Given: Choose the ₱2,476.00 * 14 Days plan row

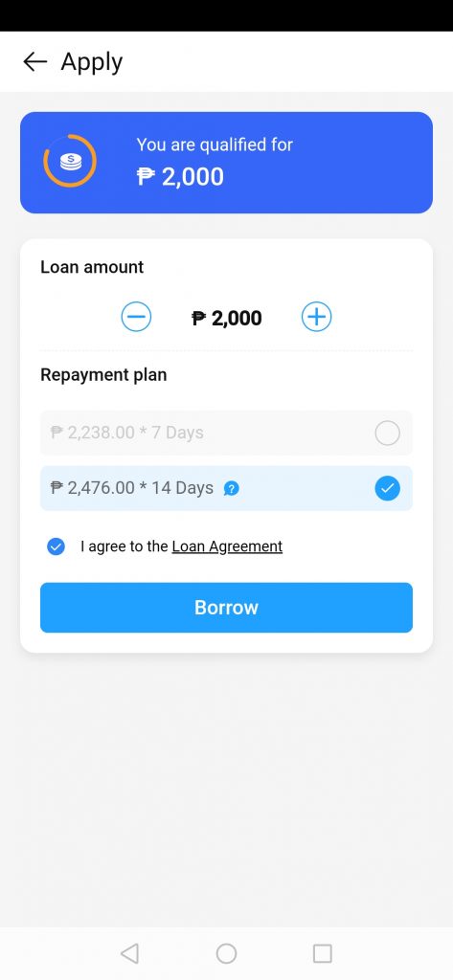Looking at the screenshot, I should click(226, 488).
